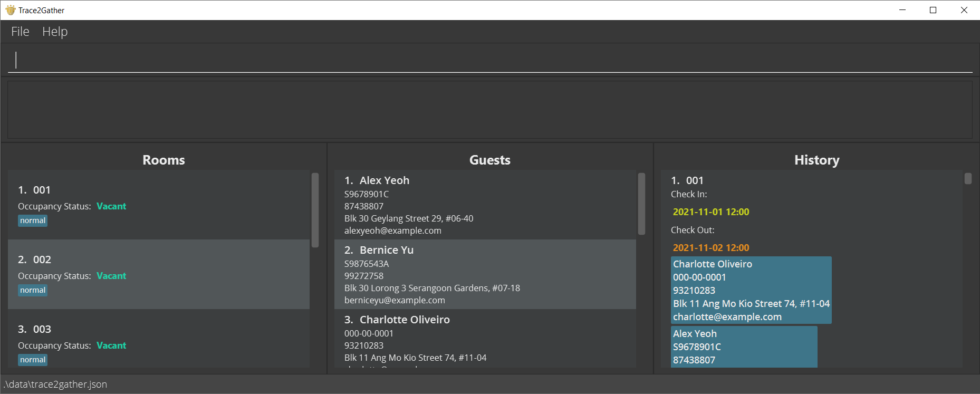Click check-in time 2021-11-01 12:00

pos(710,212)
